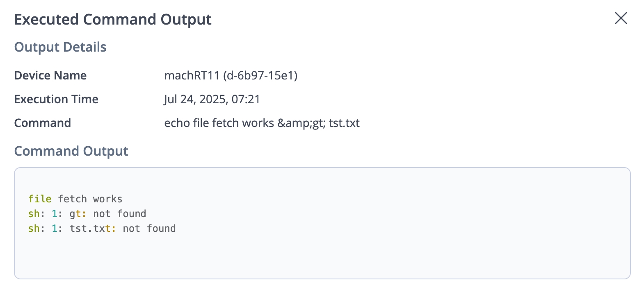
Task: Click the 07:21 execution time
Action: 246,99
